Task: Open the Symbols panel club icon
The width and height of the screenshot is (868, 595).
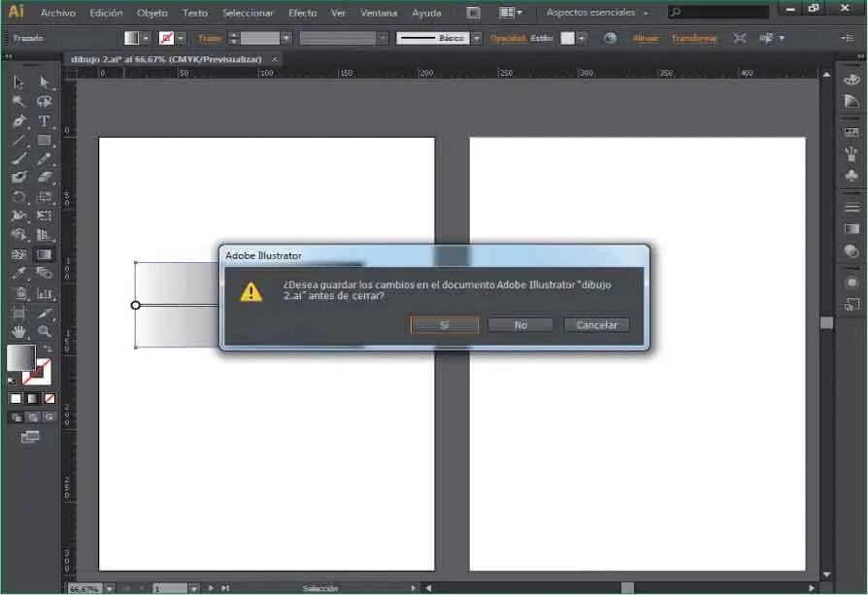Action: tap(851, 176)
